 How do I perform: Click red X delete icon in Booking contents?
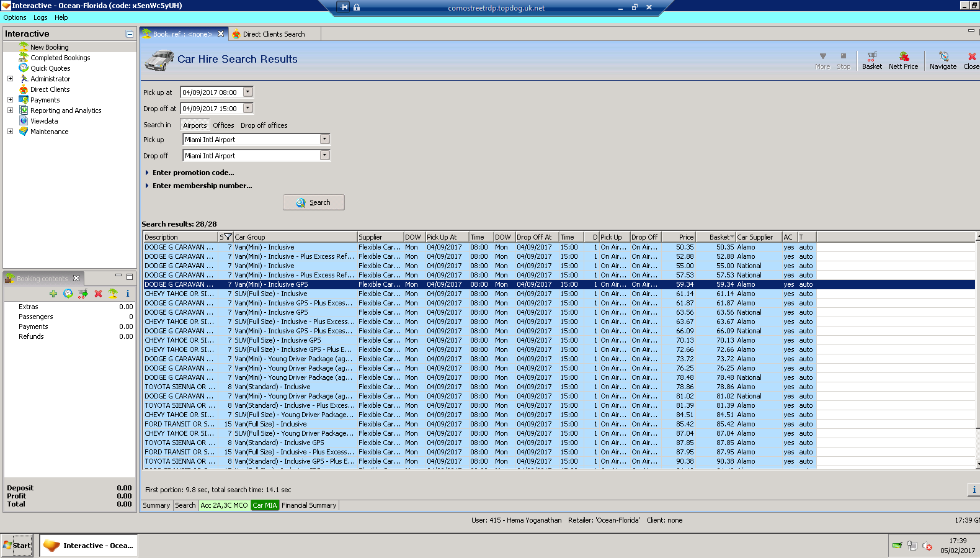(98, 294)
